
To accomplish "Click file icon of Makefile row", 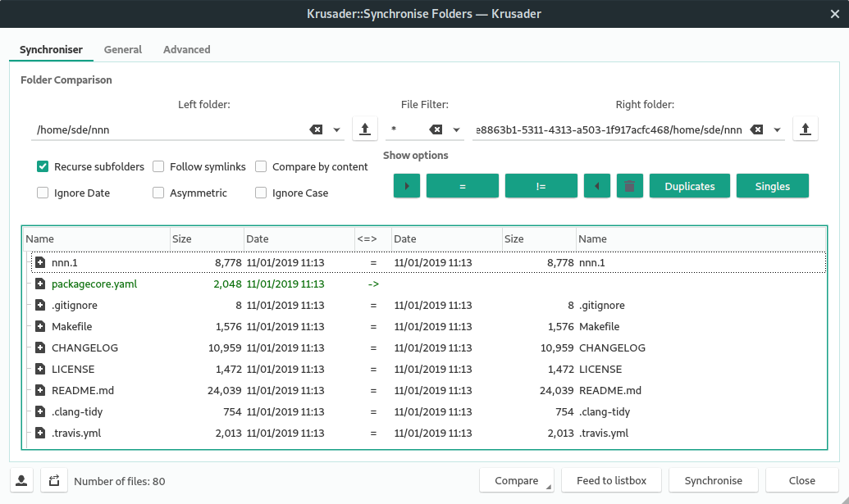I will pos(40,326).
